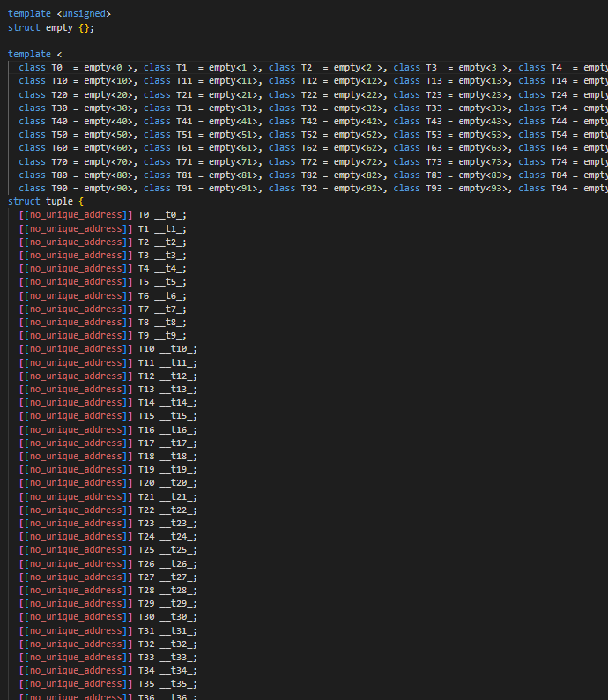Click 'empty<0 >' default argument
The width and height of the screenshot is (608, 700).
108,67
